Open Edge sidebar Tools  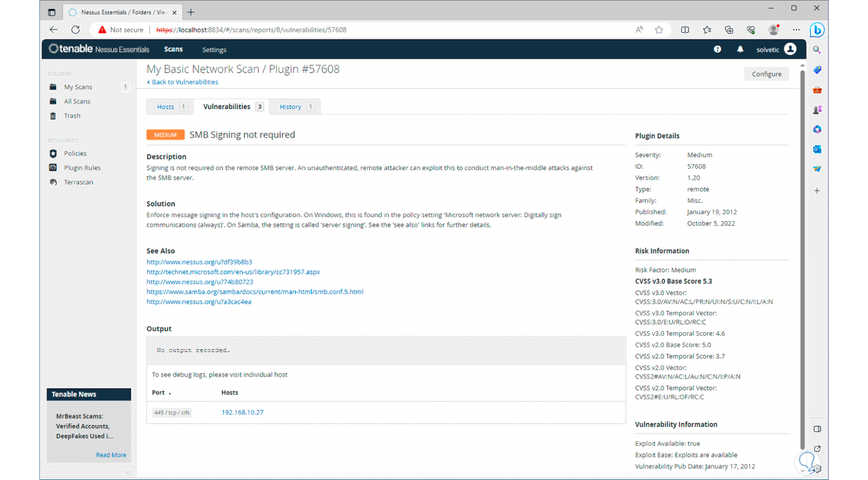coord(817,90)
